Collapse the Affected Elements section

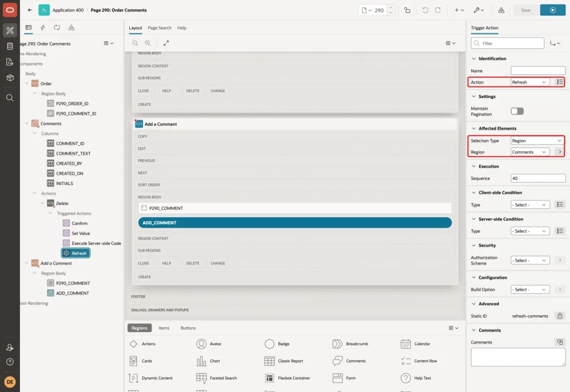pyautogui.click(x=474, y=129)
